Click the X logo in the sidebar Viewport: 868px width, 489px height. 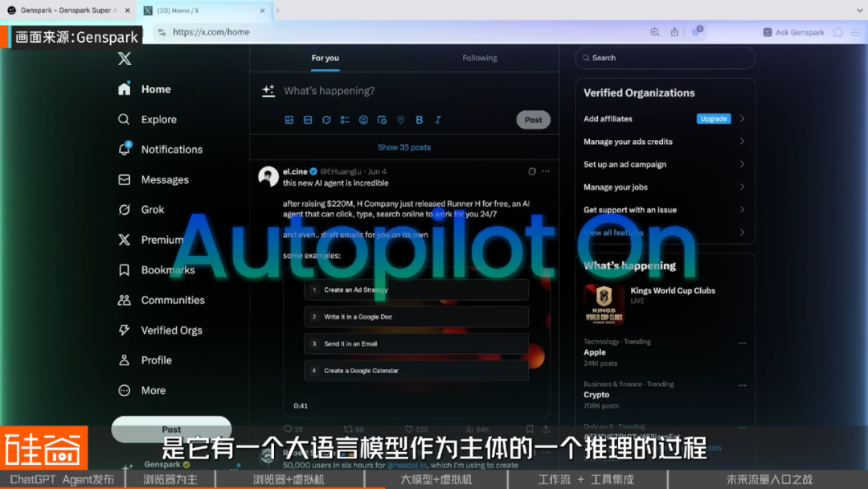(125, 59)
